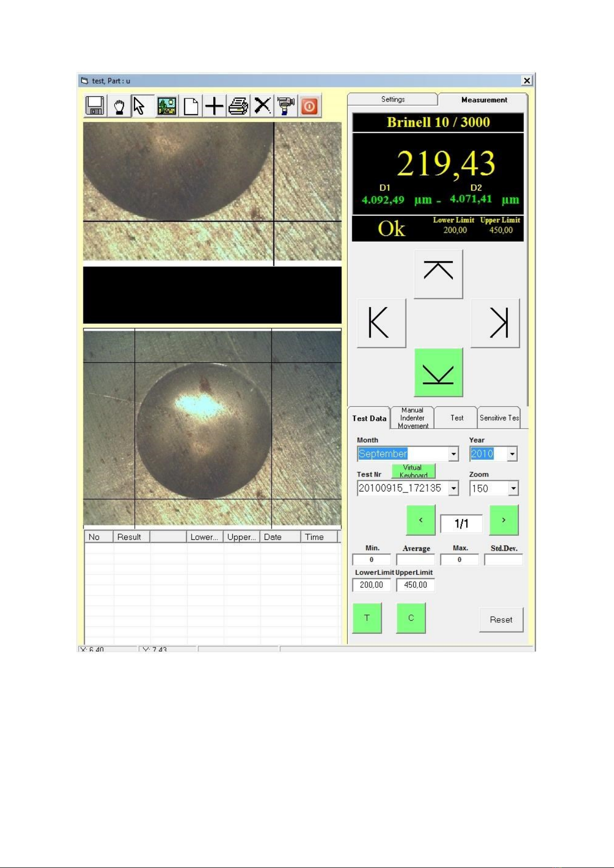Open the Year dropdown arrow

[x=512, y=454]
